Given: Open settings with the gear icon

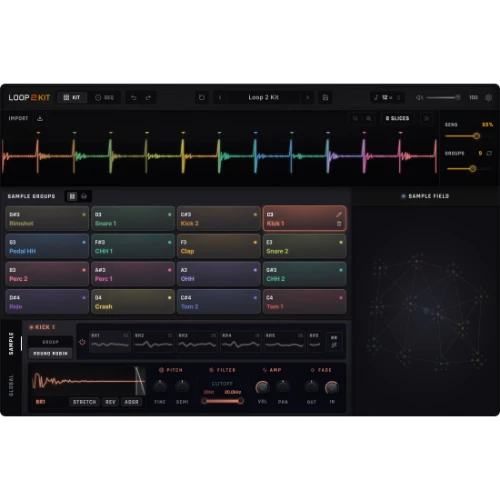Looking at the screenshot, I should coord(488,97).
